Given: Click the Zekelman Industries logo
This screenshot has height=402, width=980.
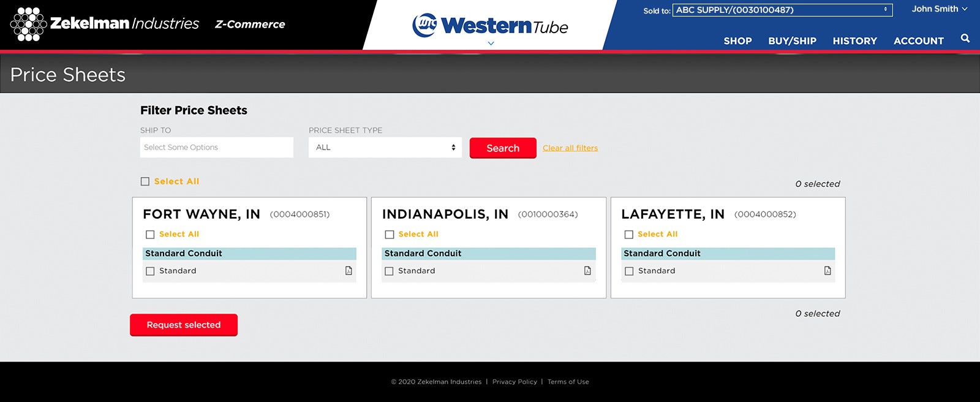Looking at the screenshot, I should tap(104, 24).
